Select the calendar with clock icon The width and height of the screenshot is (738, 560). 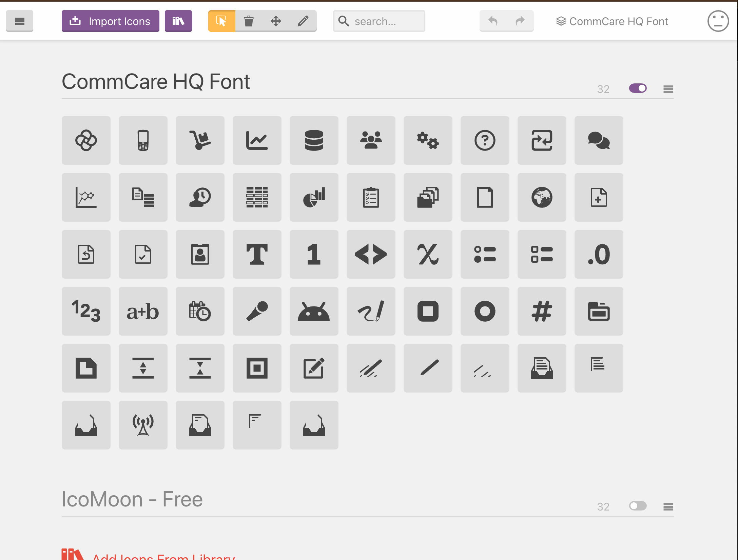pyautogui.click(x=200, y=311)
